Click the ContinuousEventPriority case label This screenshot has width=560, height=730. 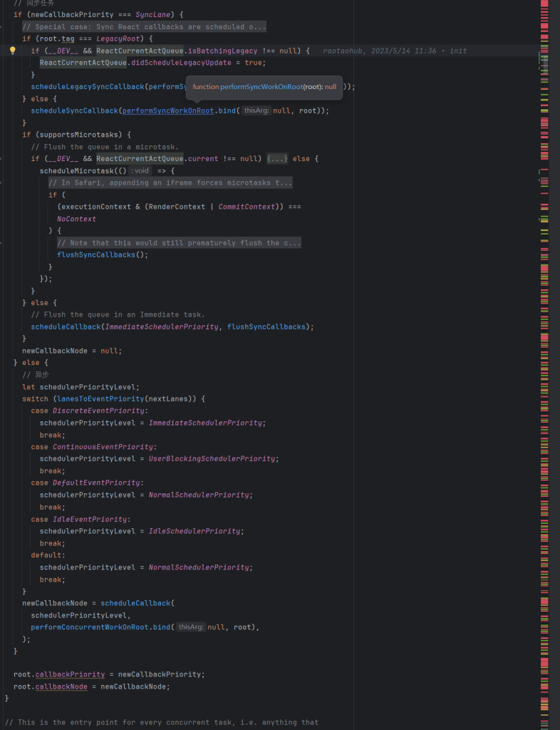pos(103,447)
